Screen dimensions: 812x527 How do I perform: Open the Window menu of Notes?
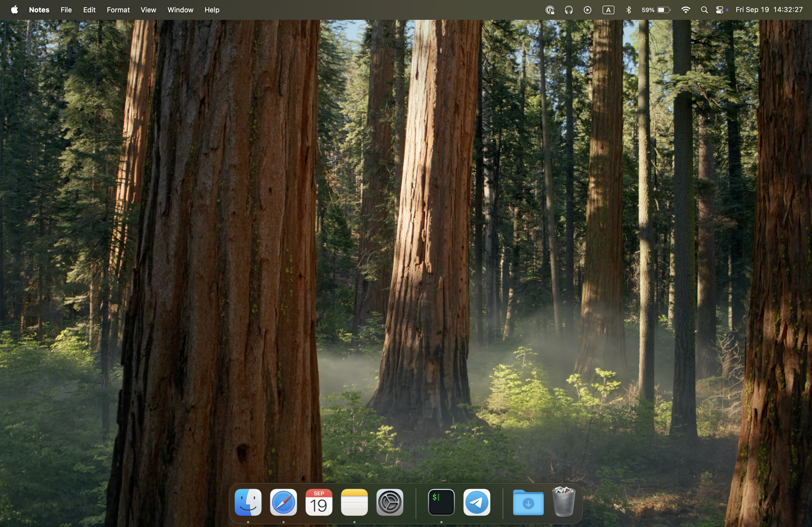coord(180,10)
